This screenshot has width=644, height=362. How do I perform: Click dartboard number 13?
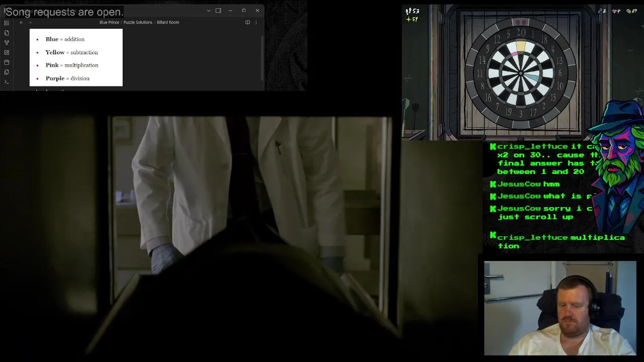point(558,61)
